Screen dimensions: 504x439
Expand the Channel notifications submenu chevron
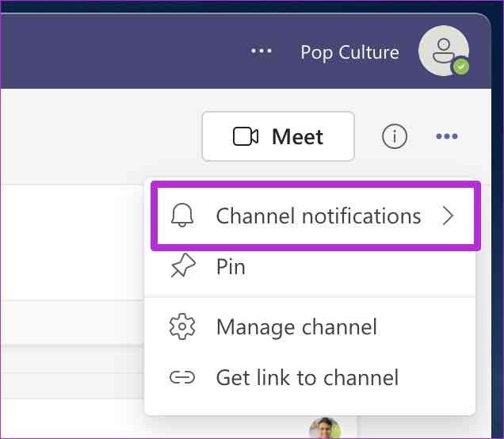point(448,216)
